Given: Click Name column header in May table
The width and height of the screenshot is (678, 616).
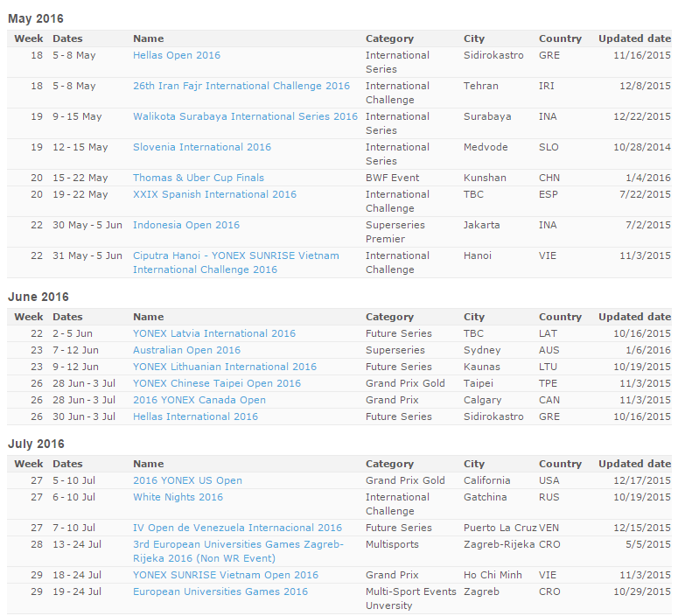Looking at the screenshot, I should coord(149,38).
